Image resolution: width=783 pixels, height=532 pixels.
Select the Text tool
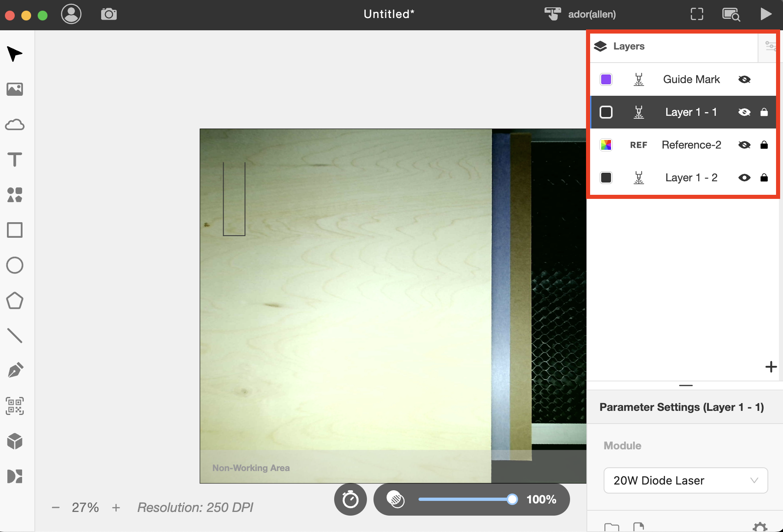pyautogui.click(x=15, y=160)
